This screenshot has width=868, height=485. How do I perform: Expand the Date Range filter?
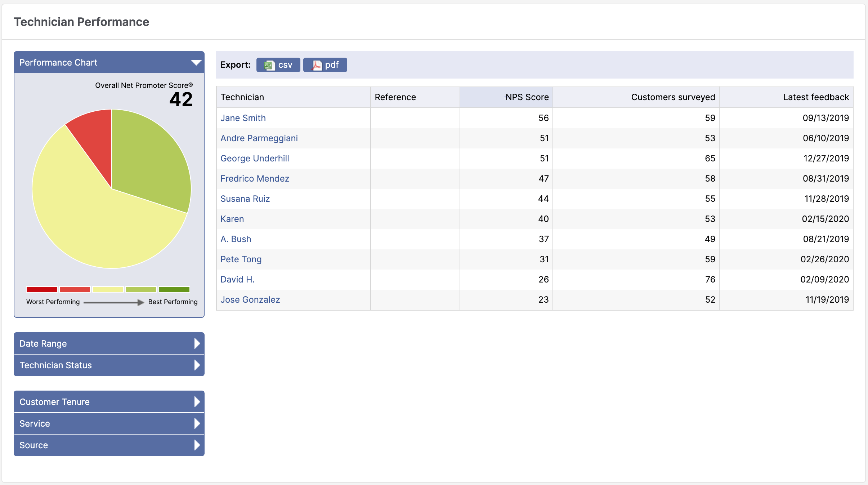109,343
